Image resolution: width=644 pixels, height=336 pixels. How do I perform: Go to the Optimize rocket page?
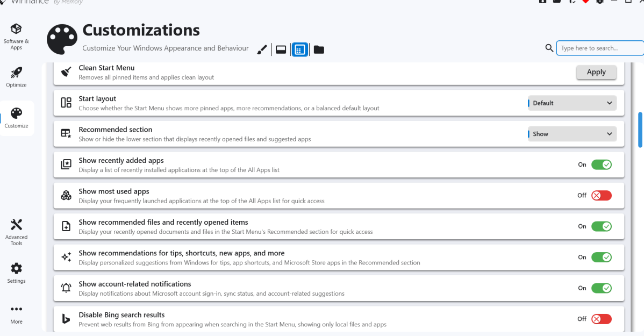[x=16, y=77]
